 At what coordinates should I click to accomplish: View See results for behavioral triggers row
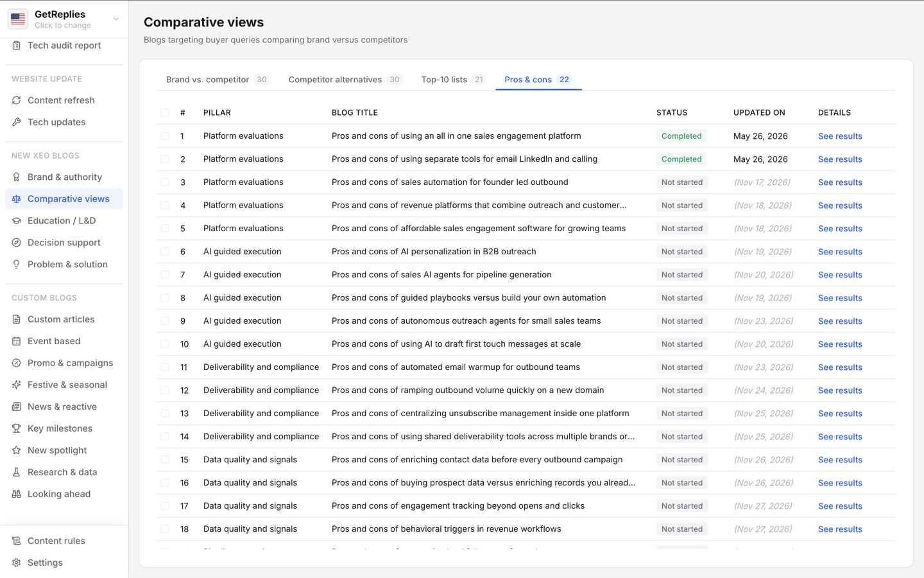coord(840,529)
